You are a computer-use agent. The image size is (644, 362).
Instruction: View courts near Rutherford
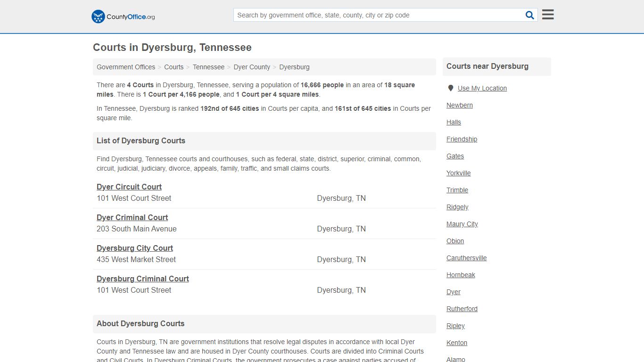point(462,309)
